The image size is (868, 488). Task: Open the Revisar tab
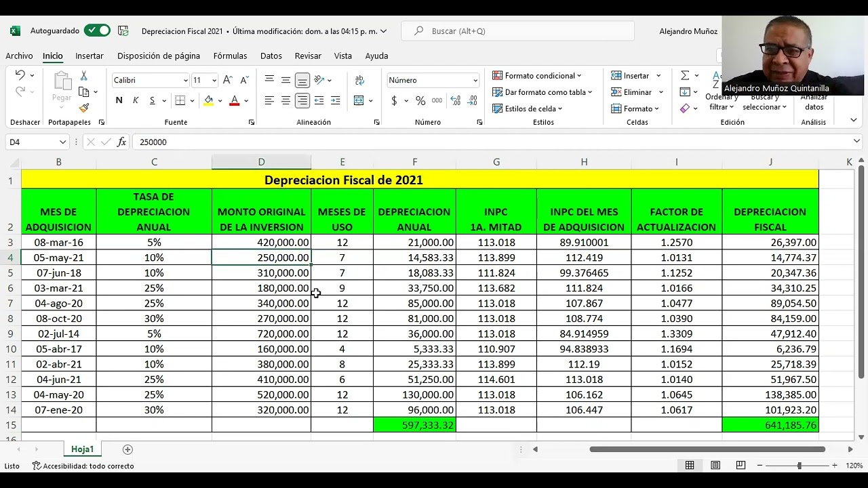[308, 56]
